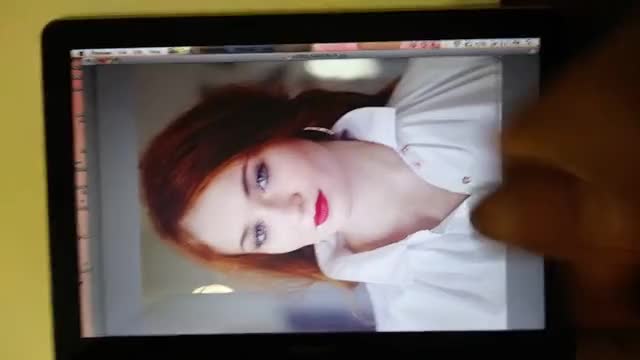Open the Preview application menu
Screen dimensions: 640x360
[x=101, y=53]
